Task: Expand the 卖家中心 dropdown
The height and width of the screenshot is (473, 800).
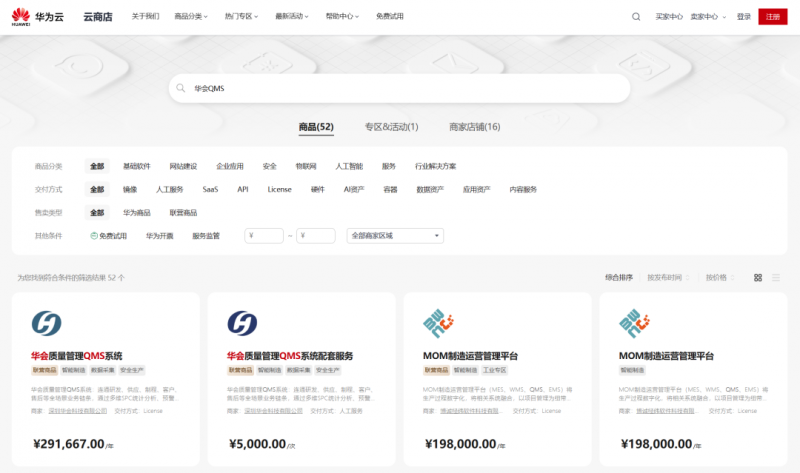Action: (708, 17)
